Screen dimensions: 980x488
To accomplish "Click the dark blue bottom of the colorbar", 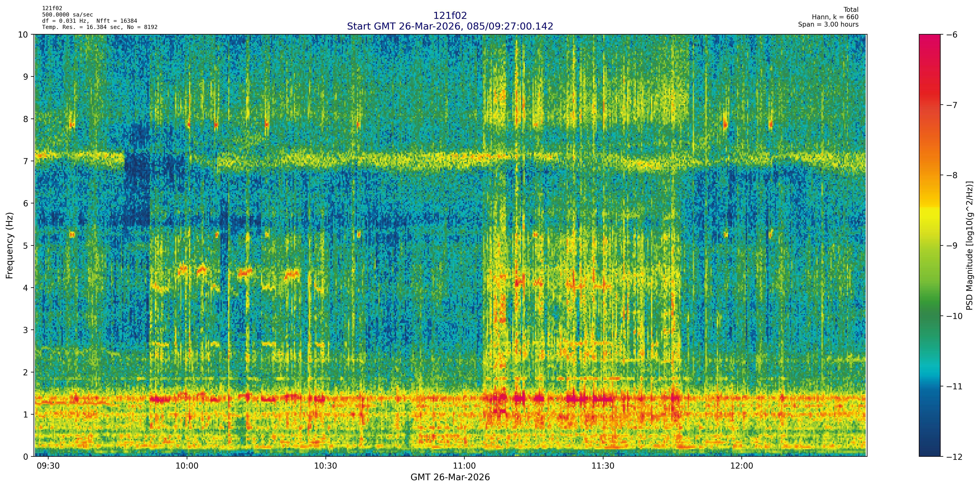I will tap(929, 451).
